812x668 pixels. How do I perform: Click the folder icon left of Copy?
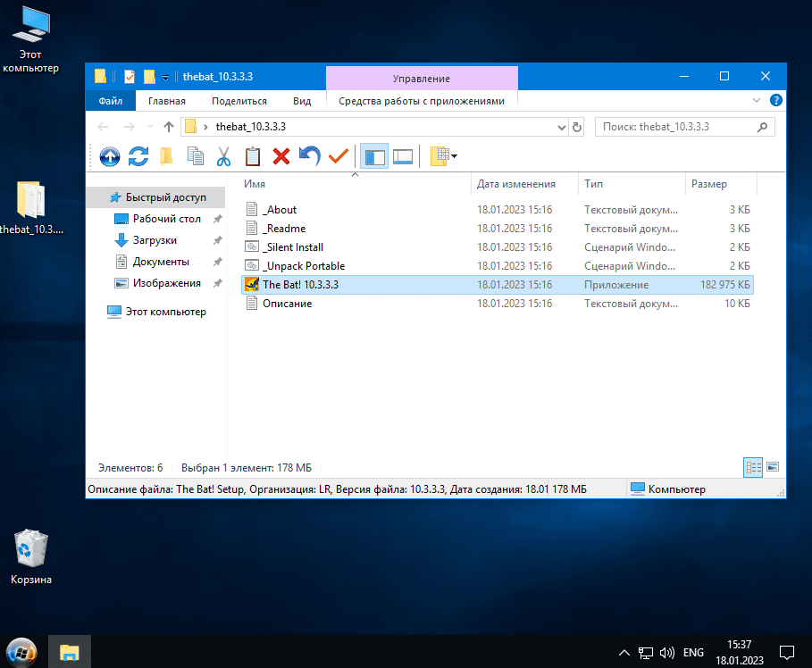[x=166, y=156]
